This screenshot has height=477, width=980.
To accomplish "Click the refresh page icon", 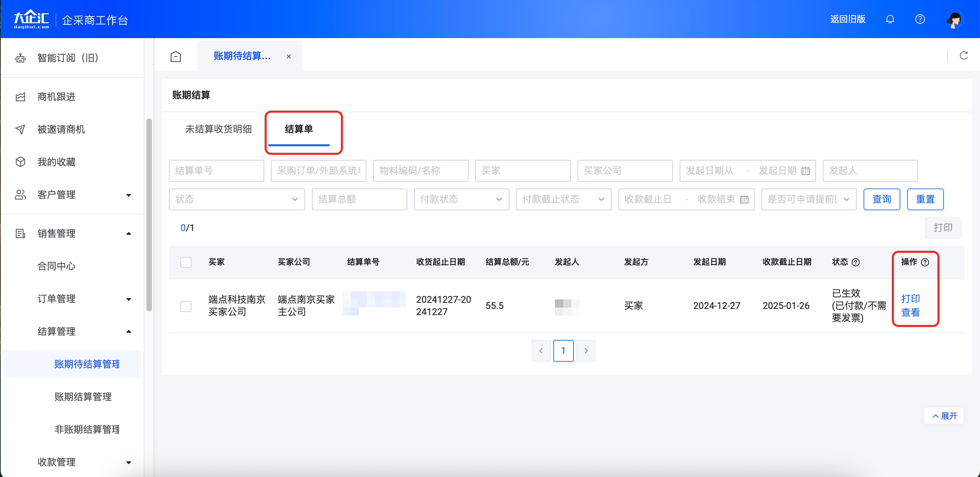I will (963, 56).
